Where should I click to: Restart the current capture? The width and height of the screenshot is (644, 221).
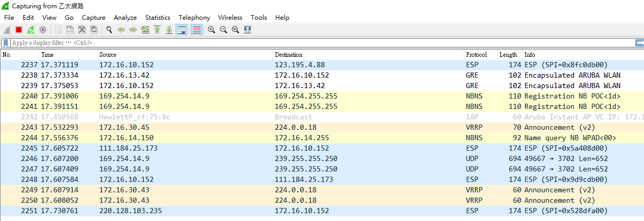coord(31,30)
